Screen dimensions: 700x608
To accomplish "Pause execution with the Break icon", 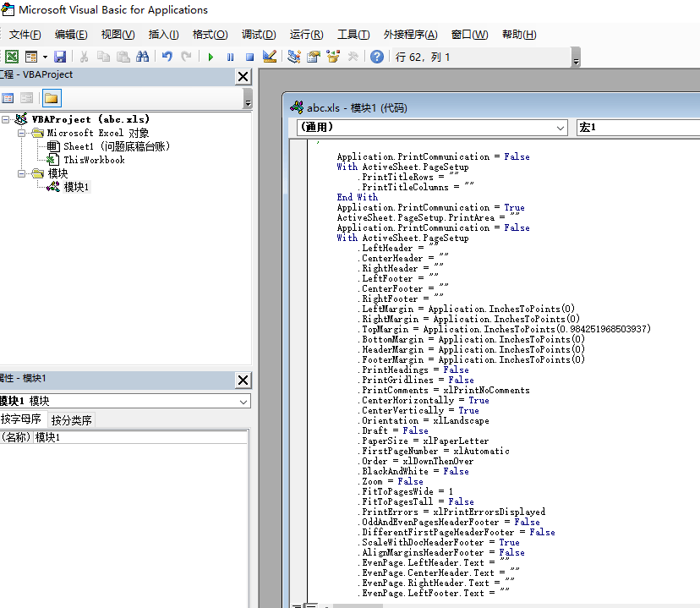I will (x=228, y=56).
